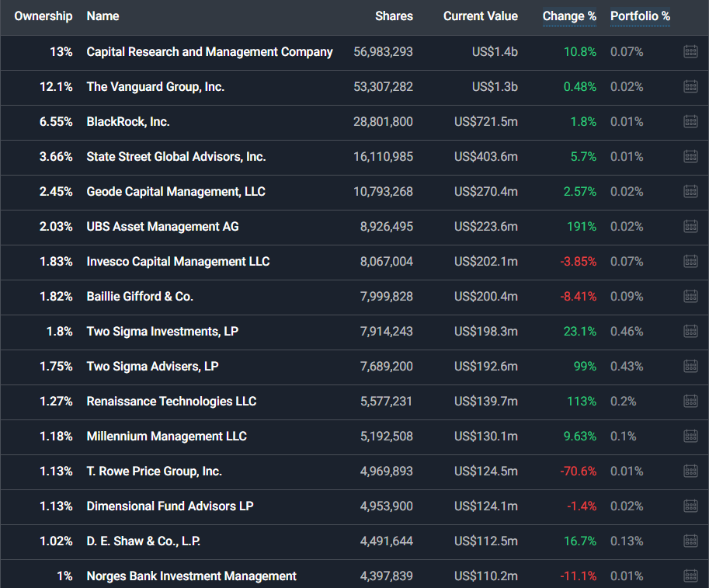Viewport: 709px width, 588px height.
Task: Open calendar icon for D. E. Shaw row
Action: (x=690, y=541)
